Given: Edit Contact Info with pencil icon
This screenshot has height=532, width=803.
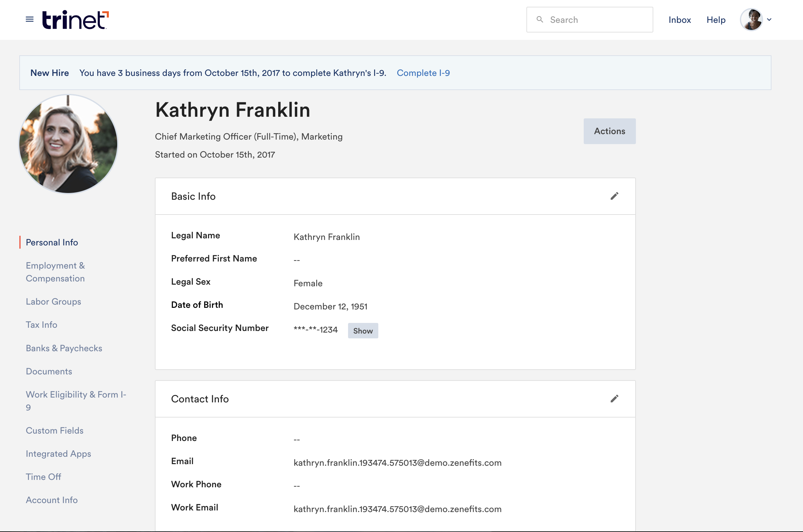Looking at the screenshot, I should point(614,399).
